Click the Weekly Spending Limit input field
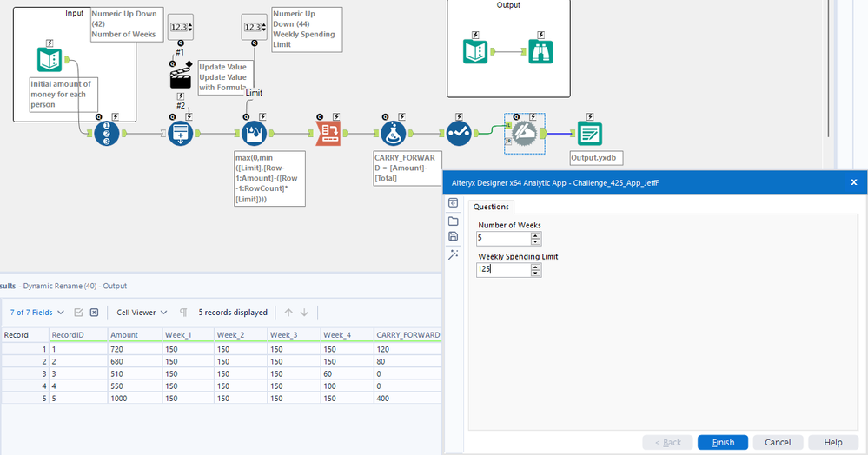 [x=504, y=269]
